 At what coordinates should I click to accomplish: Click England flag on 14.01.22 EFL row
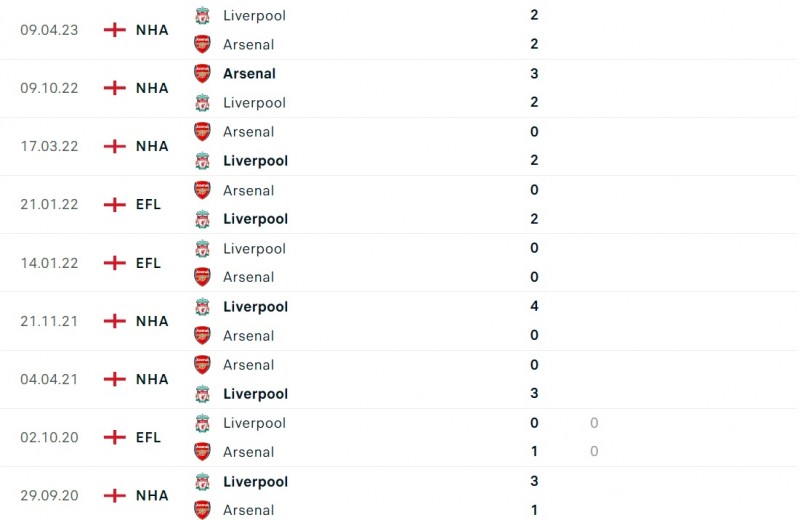pyautogui.click(x=115, y=263)
